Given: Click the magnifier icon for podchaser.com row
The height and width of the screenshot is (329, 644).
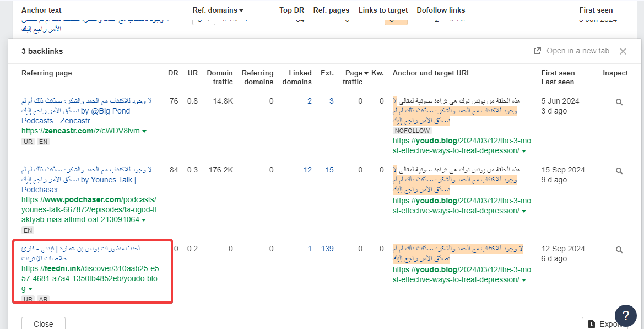Looking at the screenshot, I should click(x=619, y=171).
